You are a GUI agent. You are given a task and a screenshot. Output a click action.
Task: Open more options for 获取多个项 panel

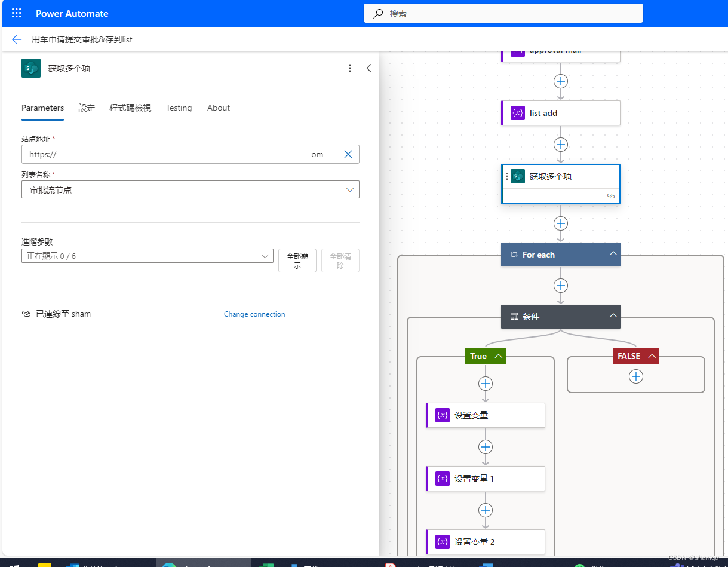coord(350,68)
